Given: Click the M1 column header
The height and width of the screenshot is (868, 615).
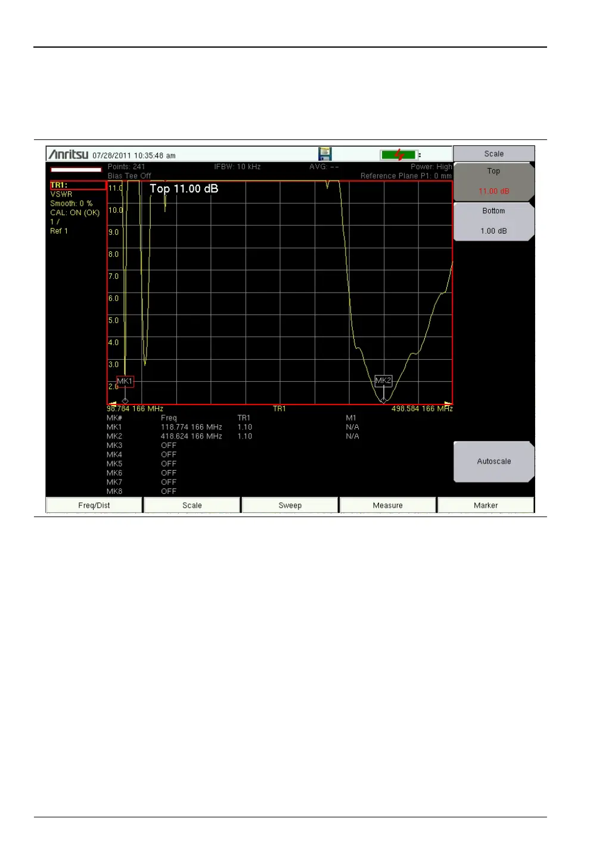Looking at the screenshot, I should (351, 418).
